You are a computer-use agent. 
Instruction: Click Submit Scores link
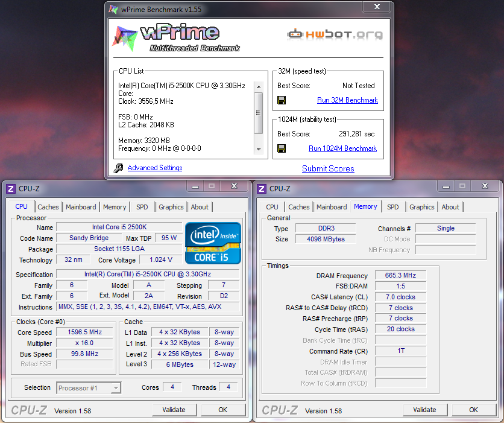tap(328, 168)
